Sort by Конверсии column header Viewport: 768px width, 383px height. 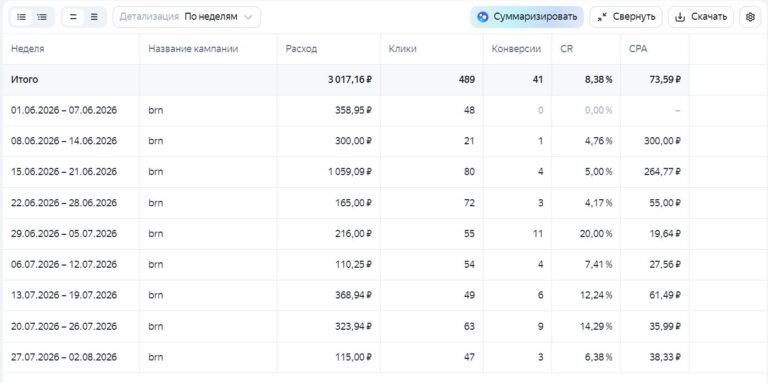pyautogui.click(x=516, y=49)
